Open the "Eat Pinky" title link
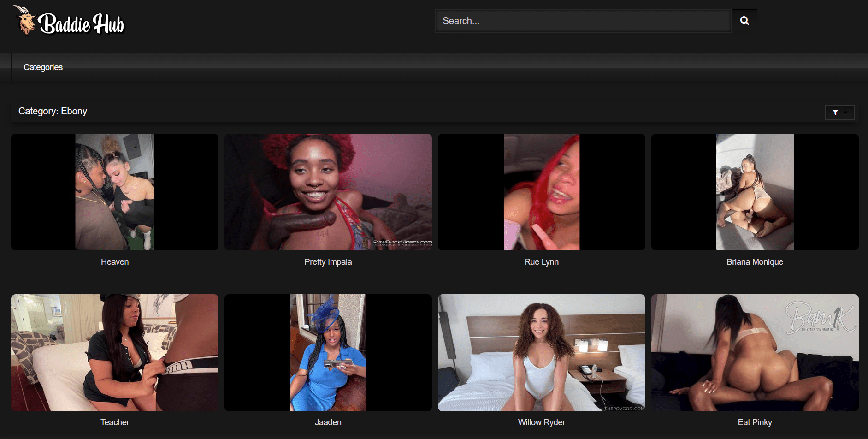 point(755,422)
